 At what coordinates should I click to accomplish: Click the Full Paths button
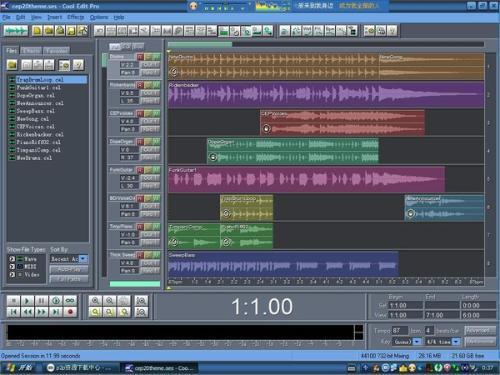(69, 279)
